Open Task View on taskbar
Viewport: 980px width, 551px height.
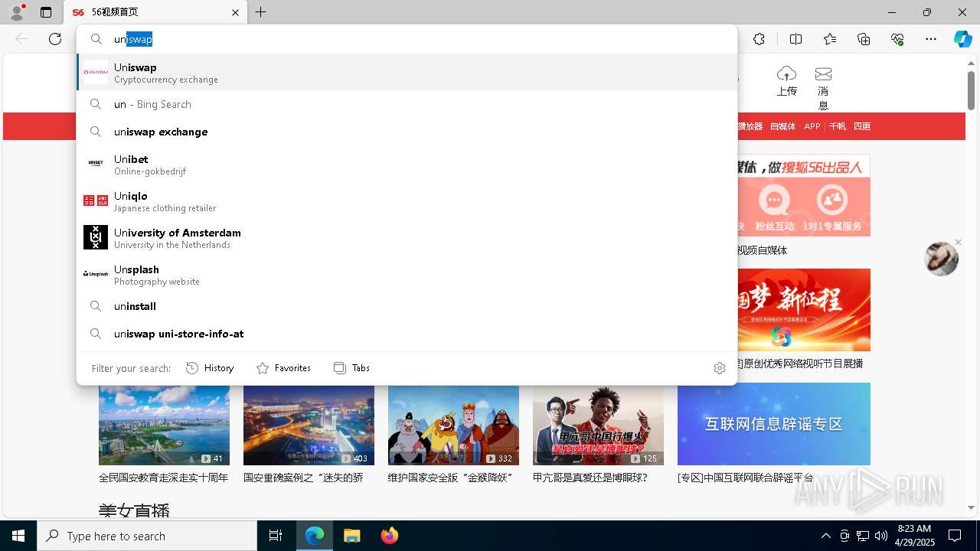(x=276, y=536)
